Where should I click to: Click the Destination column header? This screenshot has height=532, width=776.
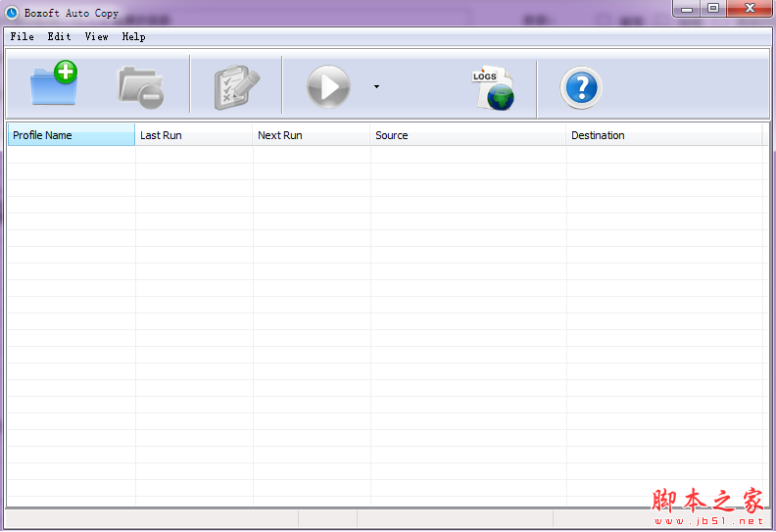point(663,135)
